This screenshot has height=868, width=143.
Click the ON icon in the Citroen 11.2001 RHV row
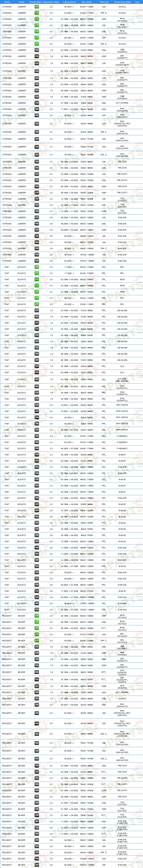[x=37, y=109]
